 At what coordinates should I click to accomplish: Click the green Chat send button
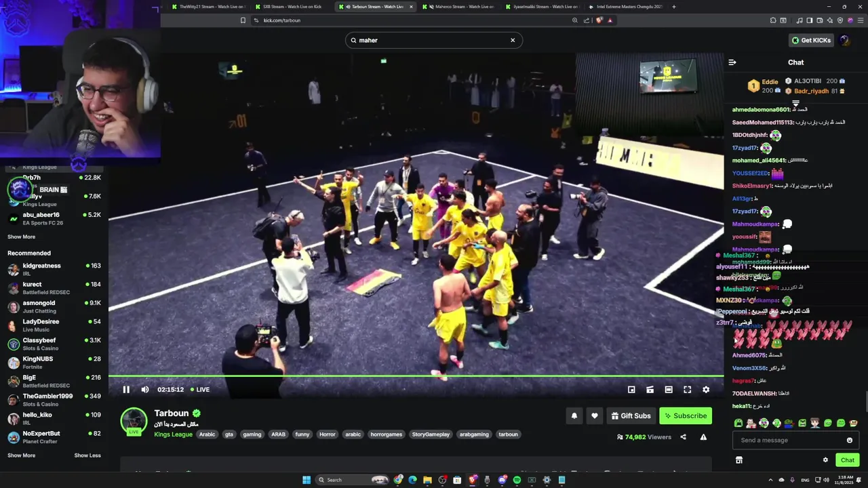click(848, 460)
